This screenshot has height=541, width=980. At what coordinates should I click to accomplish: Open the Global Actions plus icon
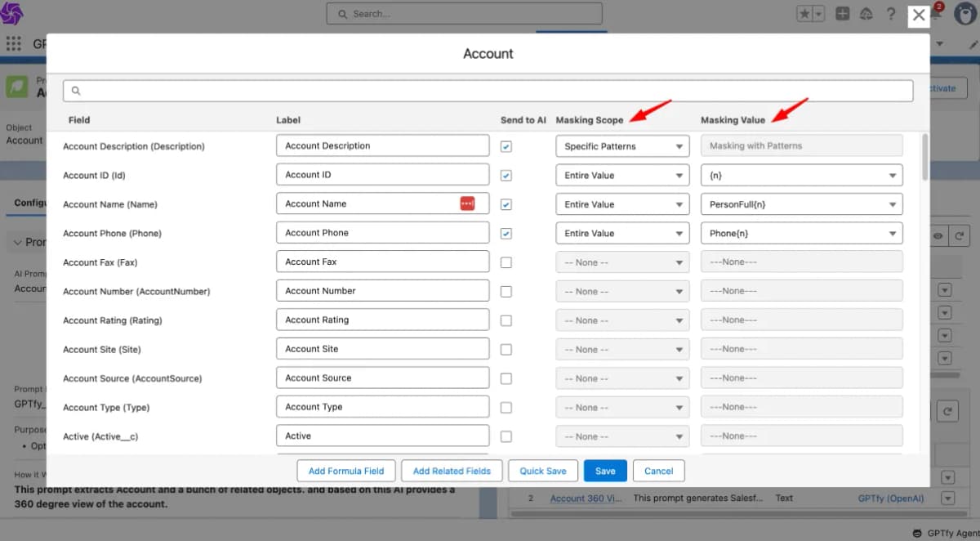[843, 14]
